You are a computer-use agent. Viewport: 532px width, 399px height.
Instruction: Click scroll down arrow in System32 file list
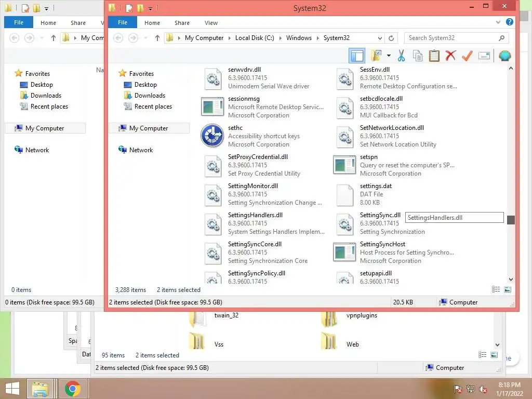coord(511,279)
